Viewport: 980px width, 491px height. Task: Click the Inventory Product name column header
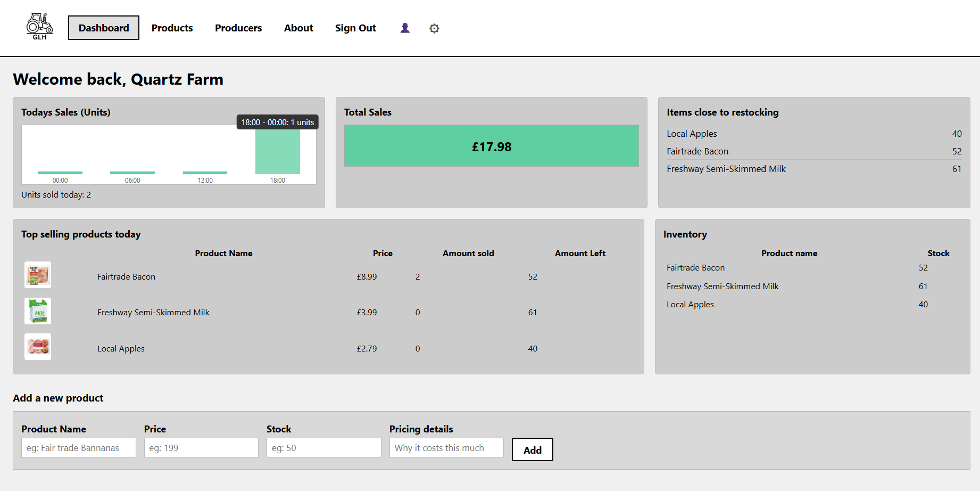click(x=789, y=253)
